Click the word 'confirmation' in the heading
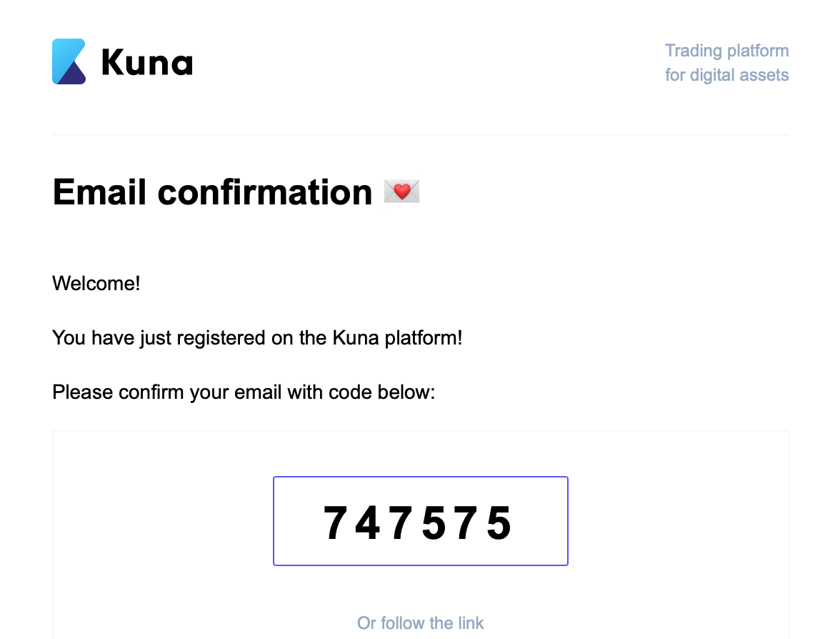The width and height of the screenshot is (840, 639). (x=264, y=192)
